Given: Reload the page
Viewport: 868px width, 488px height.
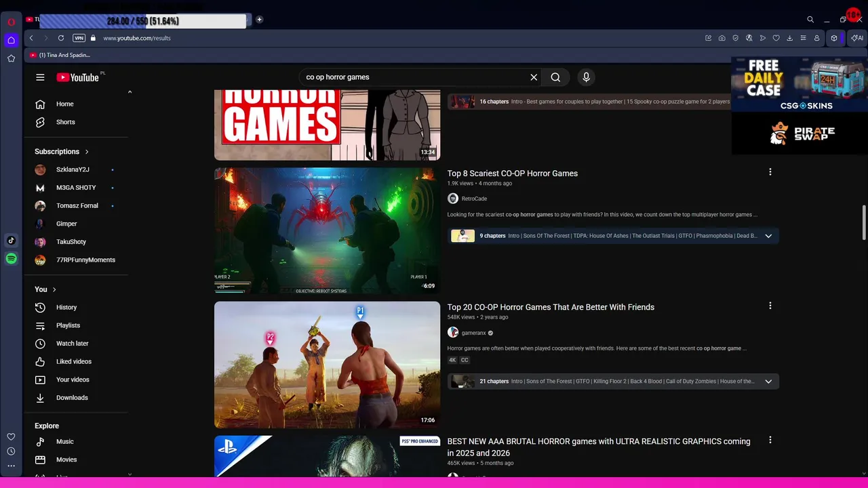Looking at the screenshot, I should click(61, 38).
